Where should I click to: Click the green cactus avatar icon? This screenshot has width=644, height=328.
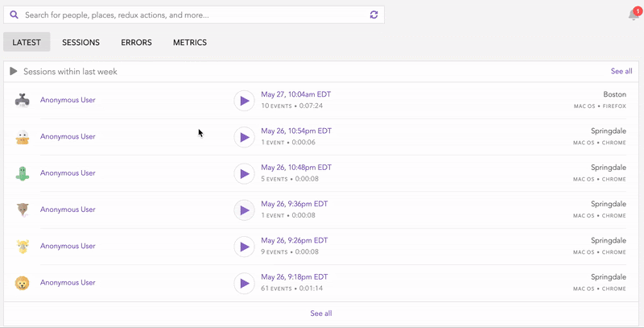point(23,173)
